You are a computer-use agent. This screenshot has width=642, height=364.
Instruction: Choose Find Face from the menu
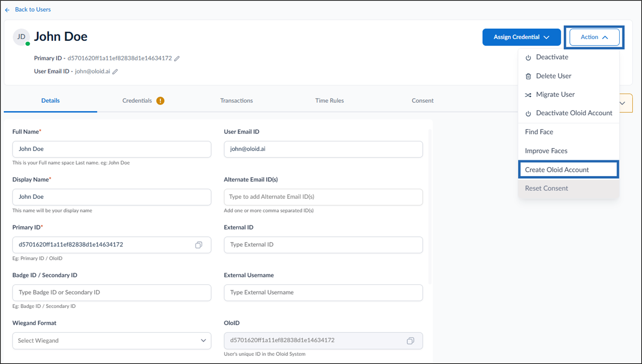tap(568, 132)
